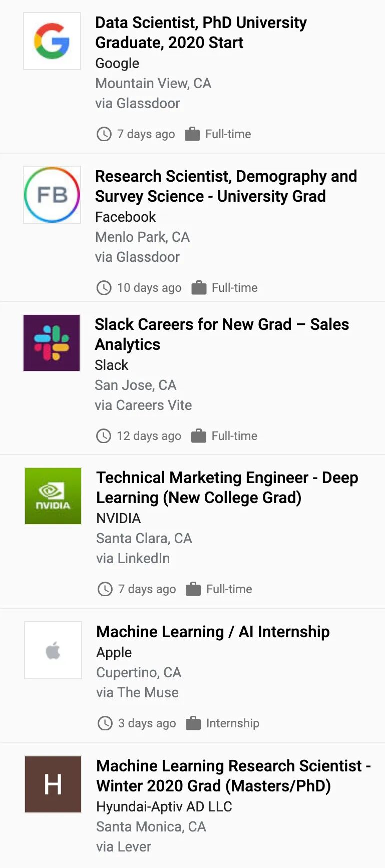Open Machine Learning / AI Internship listing

pos(213,632)
